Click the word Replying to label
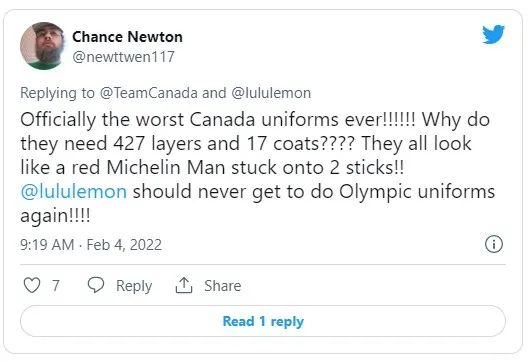 [57, 93]
